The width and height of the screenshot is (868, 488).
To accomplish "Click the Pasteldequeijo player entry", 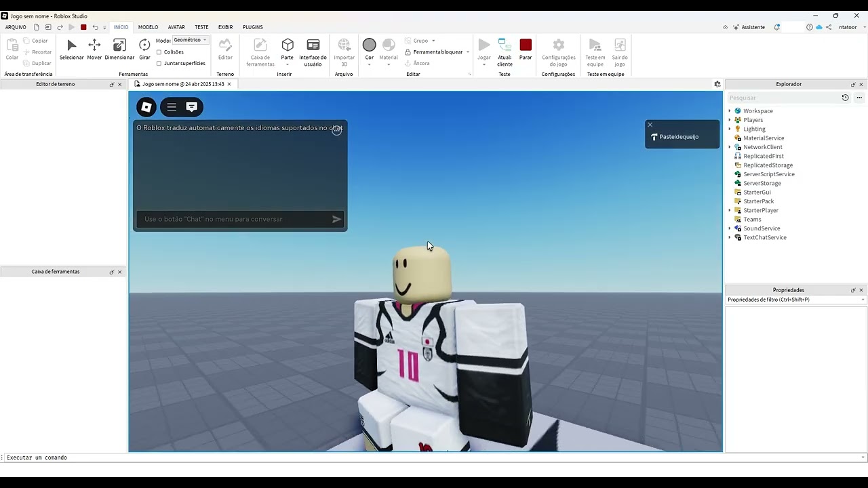I will pyautogui.click(x=679, y=137).
